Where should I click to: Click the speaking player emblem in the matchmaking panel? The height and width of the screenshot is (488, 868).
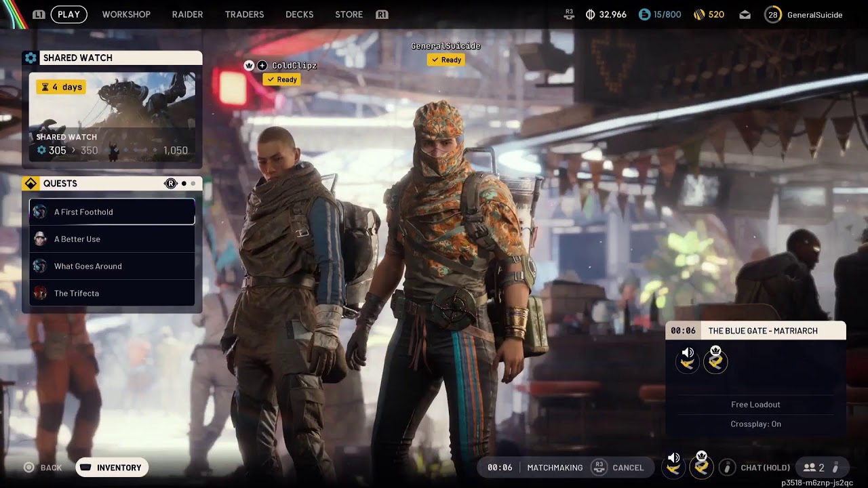(688, 360)
